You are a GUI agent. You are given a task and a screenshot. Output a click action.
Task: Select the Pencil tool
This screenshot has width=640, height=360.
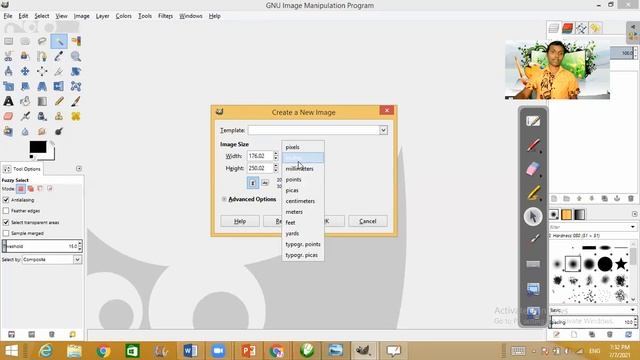(59, 101)
